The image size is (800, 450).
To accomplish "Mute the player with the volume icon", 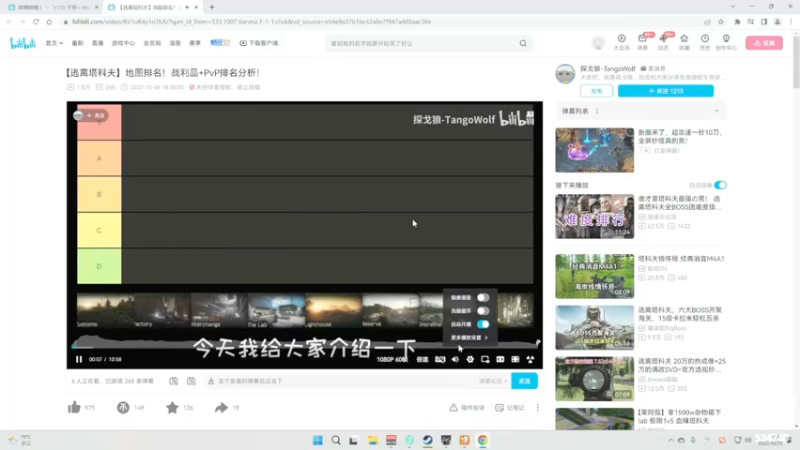I will pyautogui.click(x=455, y=359).
